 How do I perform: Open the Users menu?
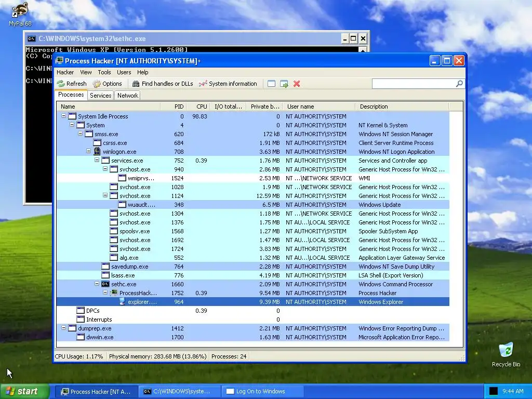(124, 72)
